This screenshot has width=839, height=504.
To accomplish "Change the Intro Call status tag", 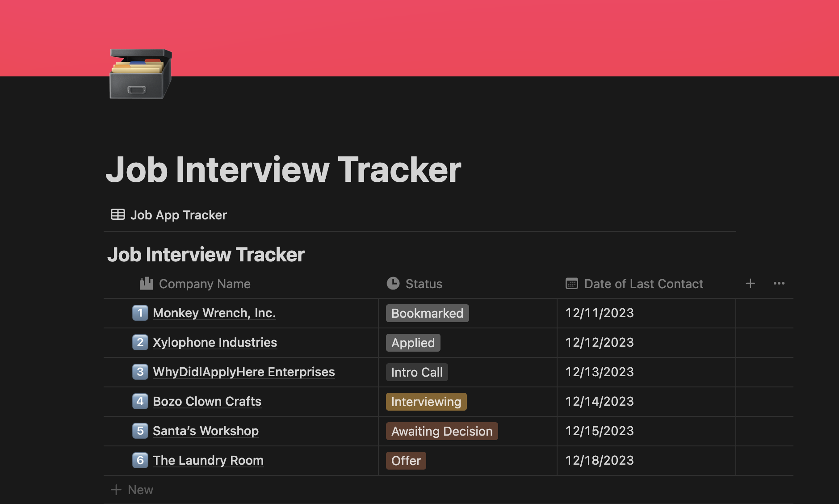I will pos(417,372).
